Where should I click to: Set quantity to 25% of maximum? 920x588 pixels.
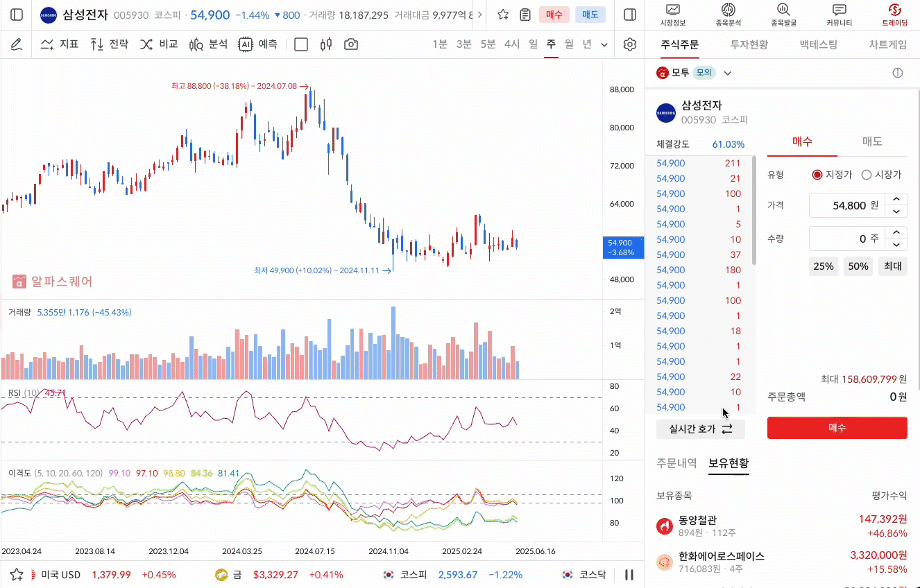[824, 266]
